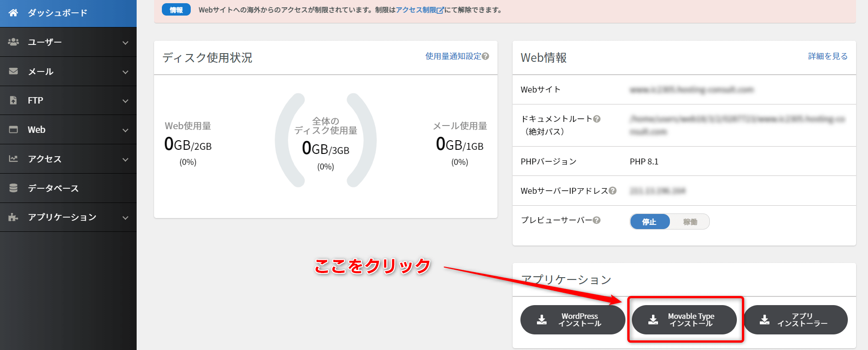Open 使用量通知設定 link
The image size is (868, 350).
click(453, 56)
